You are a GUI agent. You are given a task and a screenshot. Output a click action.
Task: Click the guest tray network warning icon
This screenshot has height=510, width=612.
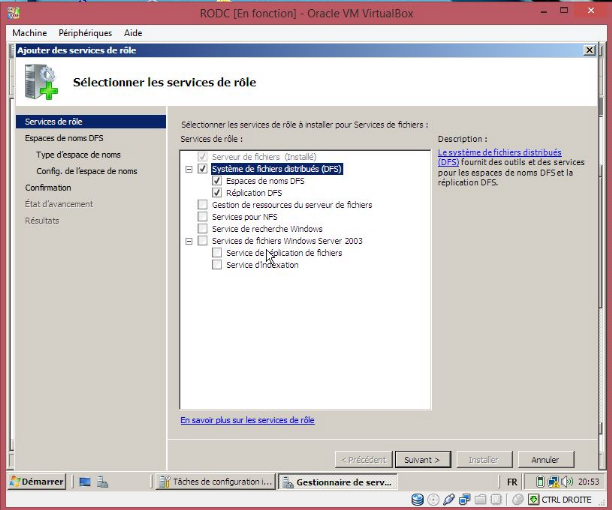(x=553, y=482)
